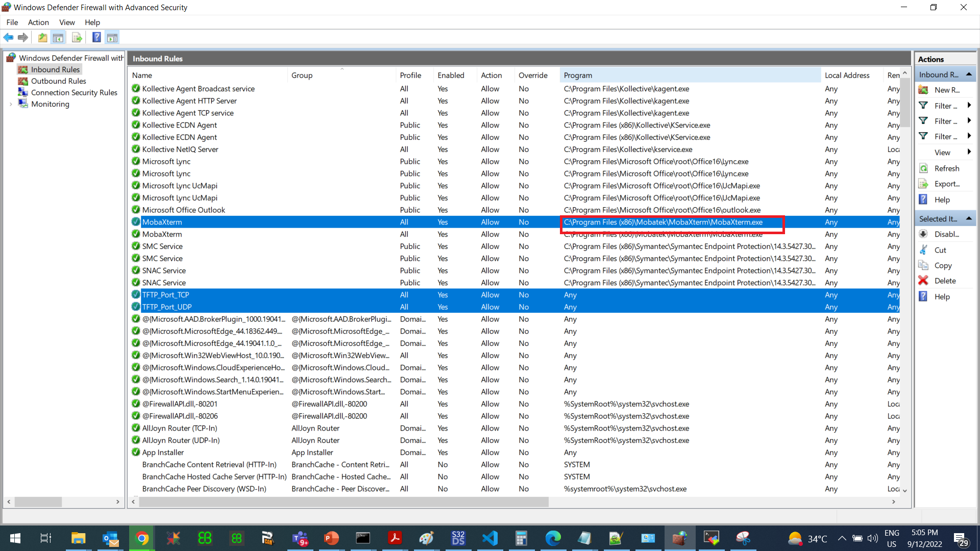Click Delete in Selected Items actions

(x=945, y=281)
